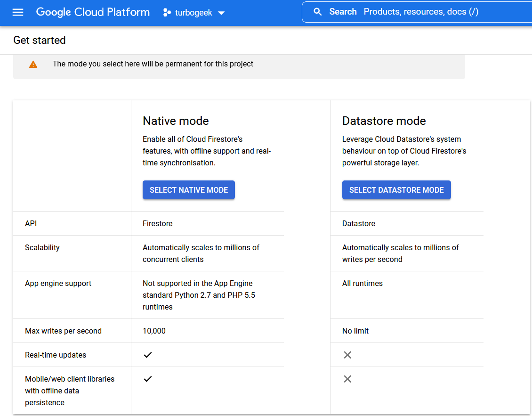Screen dimensions: 532x416
Task: Click the 10,000 max writes value
Action: click(x=154, y=331)
